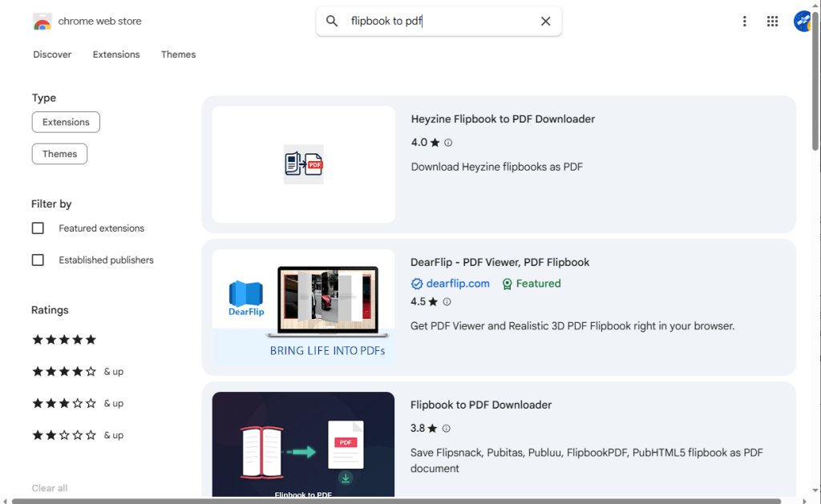Open Heyzine Flipbook to PDF Downloader title

pos(503,119)
